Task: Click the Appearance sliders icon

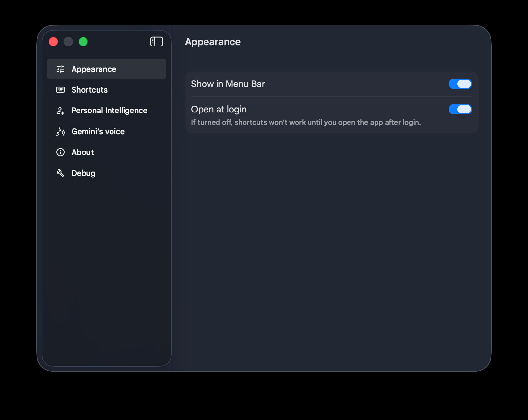Action: point(60,69)
